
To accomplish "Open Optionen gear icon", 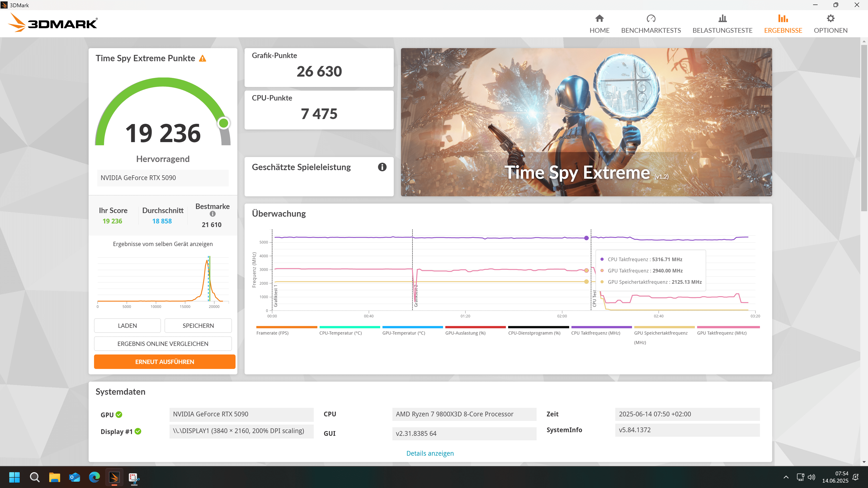I will pyautogui.click(x=830, y=19).
